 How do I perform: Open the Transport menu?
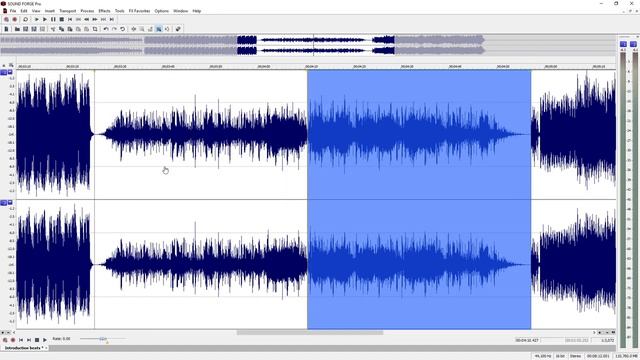[67, 11]
